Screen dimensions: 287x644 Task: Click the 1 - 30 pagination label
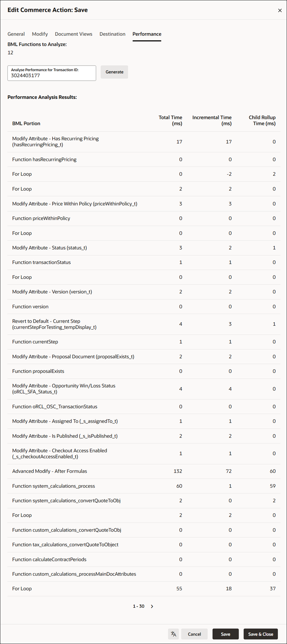(x=138, y=606)
